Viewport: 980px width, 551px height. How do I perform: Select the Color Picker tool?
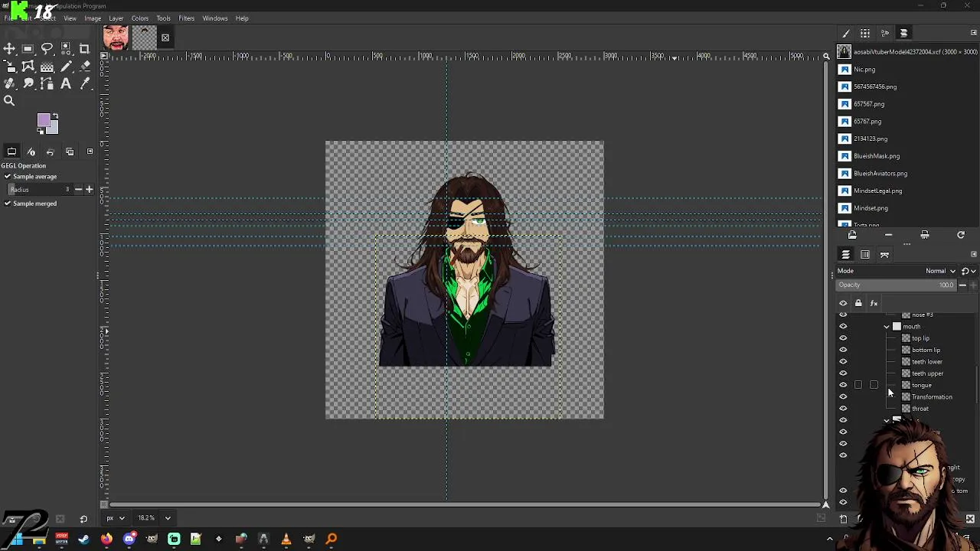tap(84, 84)
